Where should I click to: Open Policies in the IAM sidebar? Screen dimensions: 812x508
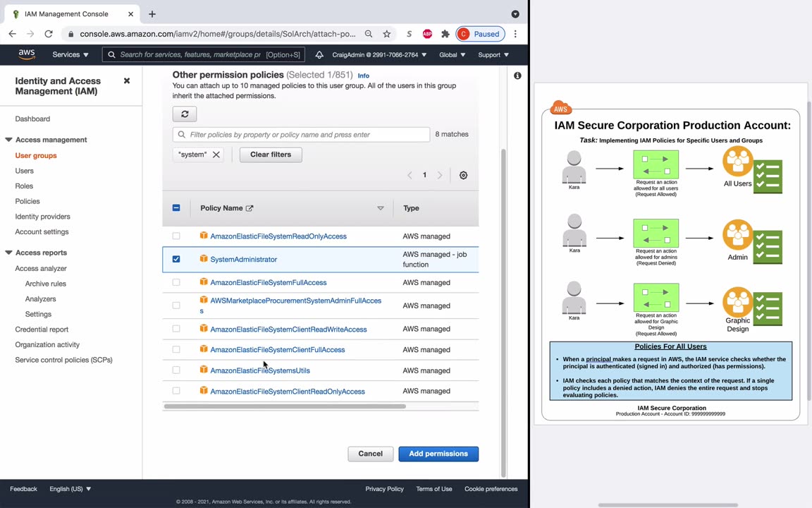point(27,201)
